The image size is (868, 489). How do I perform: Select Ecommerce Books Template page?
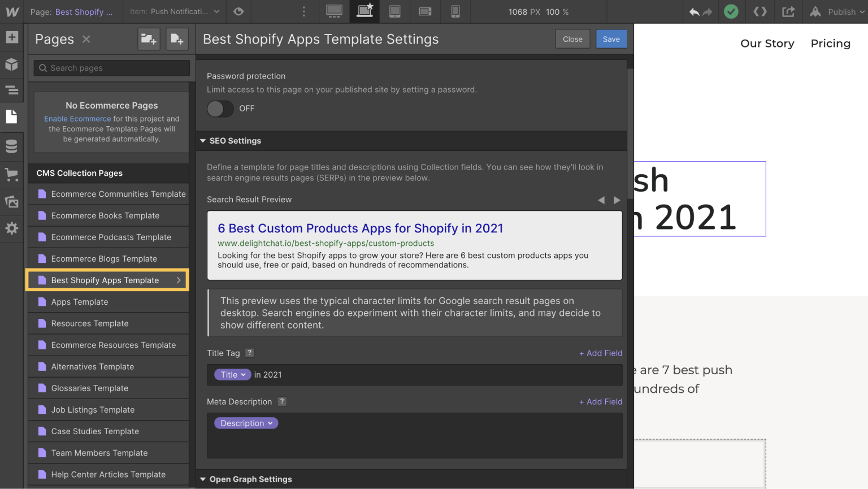click(108, 216)
